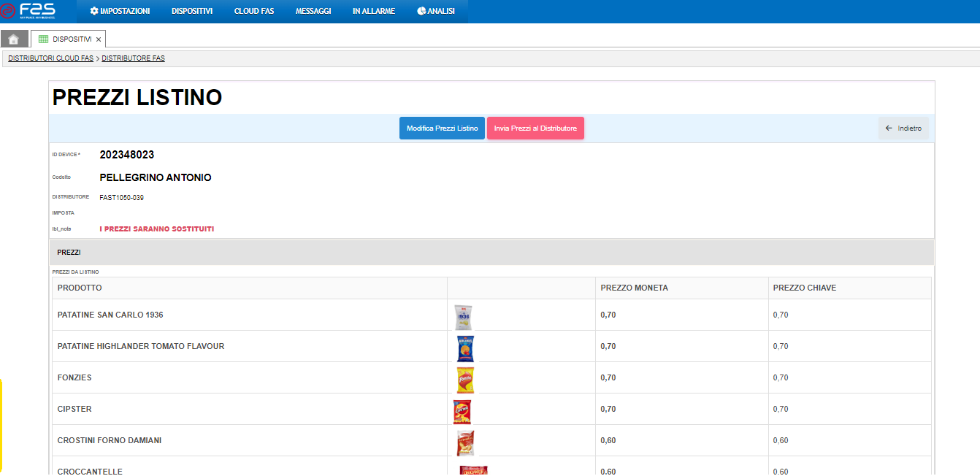980x476 pixels.
Task: Select the CROSTINI FORNO DAMIANI row name
Action: 110,440
